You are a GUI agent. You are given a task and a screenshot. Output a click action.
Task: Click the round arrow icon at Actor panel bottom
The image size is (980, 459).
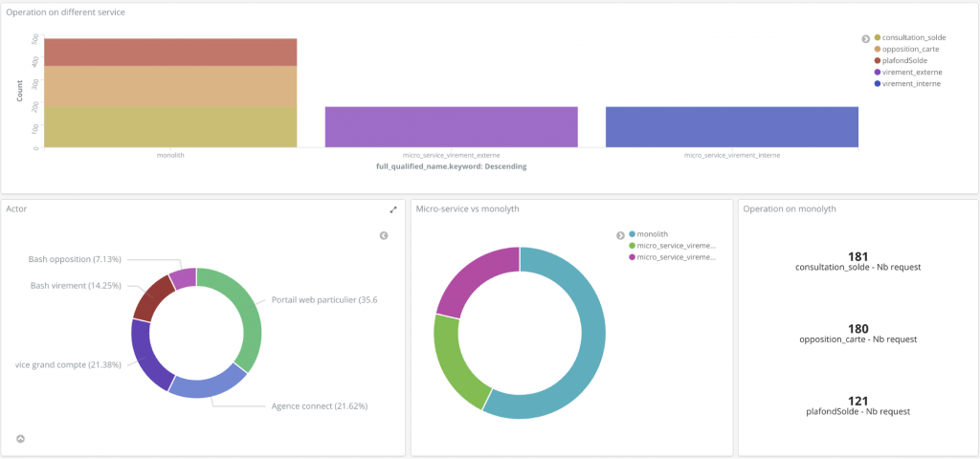(20, 439)
